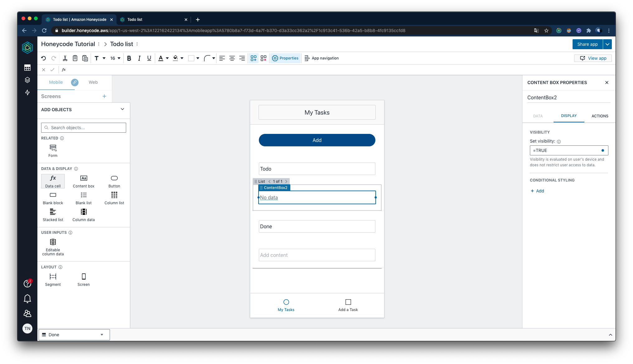Close the Content Box Properties panel

pyautogui.click(x=607, y=83)
